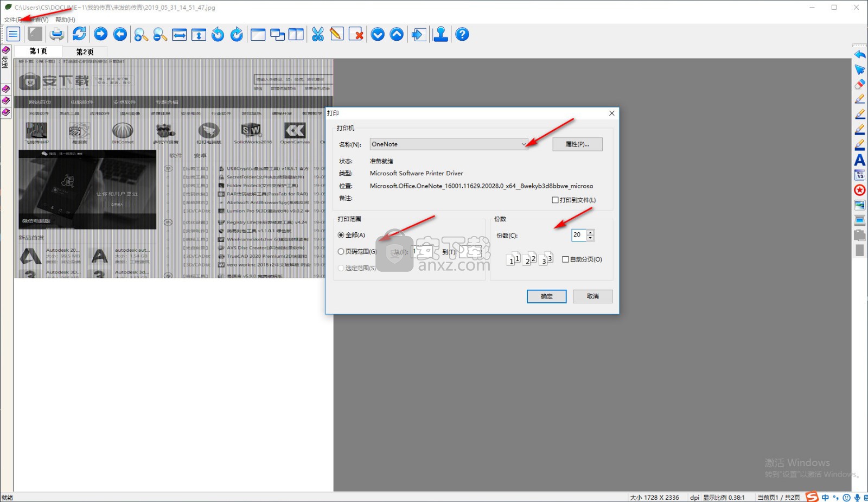The width and height of the screenshot is (868, 502).
Task: Open the 文件(F) menu
Action: (12, 20)
